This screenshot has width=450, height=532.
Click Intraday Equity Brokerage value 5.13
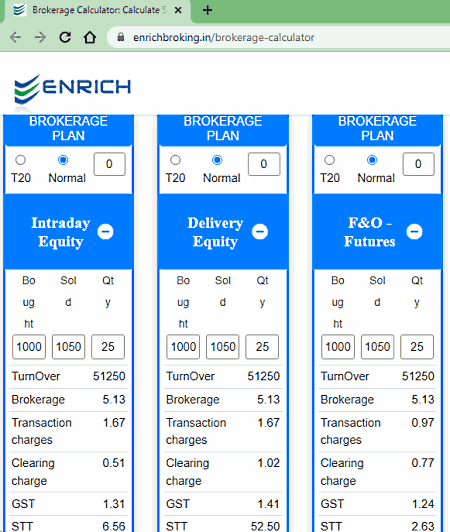pos(114,399)
